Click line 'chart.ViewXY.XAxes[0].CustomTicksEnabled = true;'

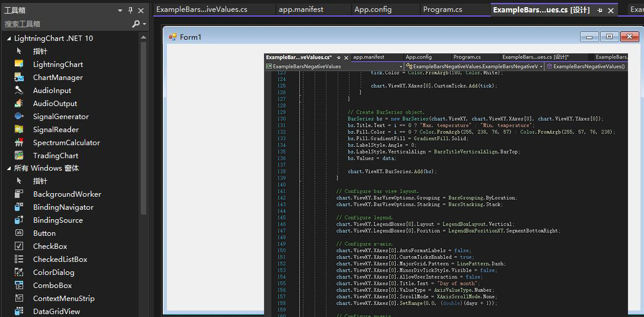[404, 257]
